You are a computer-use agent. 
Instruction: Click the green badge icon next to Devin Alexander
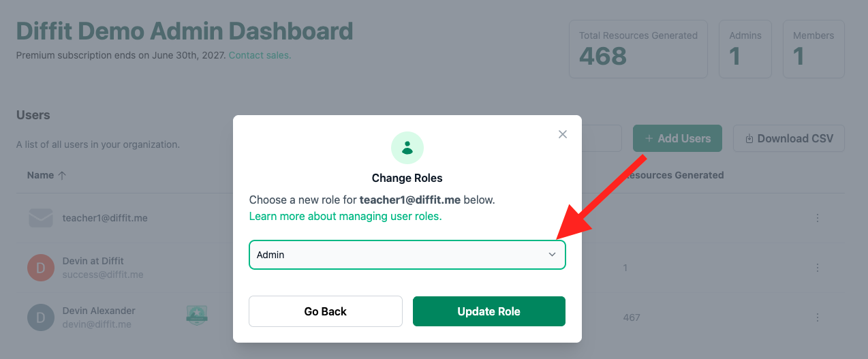pyautogui.click(x=197, y=315)
